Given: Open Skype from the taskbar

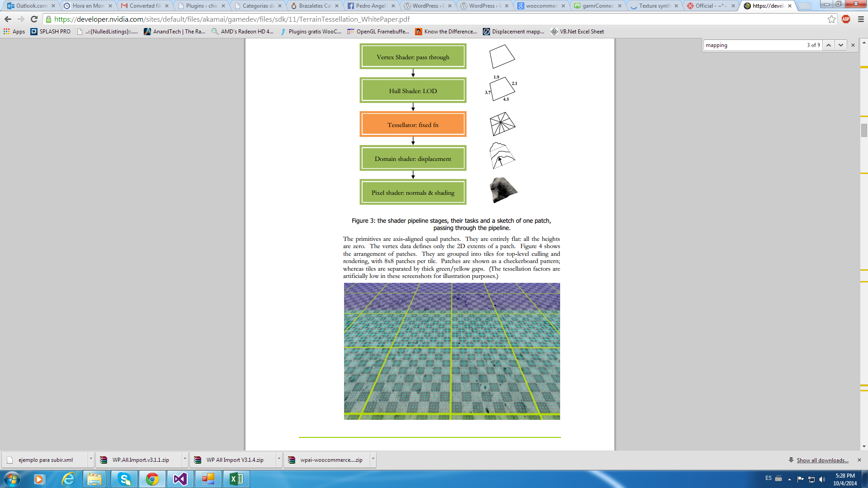Looking at the screenshot, I should [x=124, y=479].
